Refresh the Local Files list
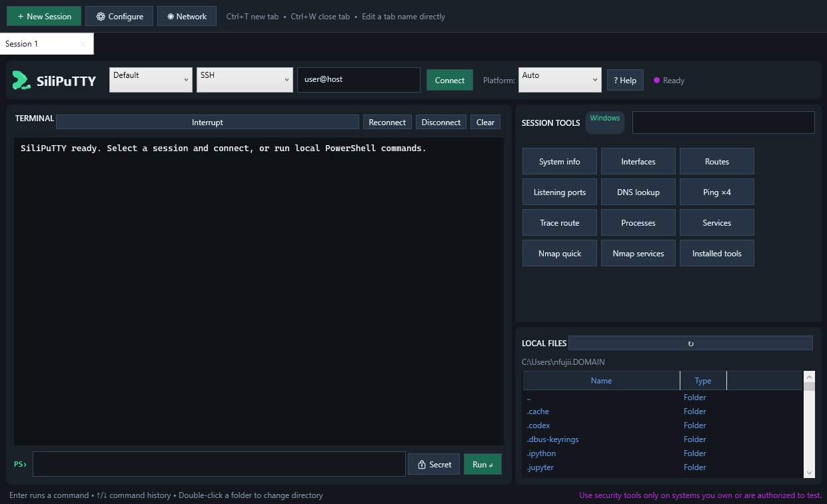This screenshot has width=827, height=504. (690, 344)
